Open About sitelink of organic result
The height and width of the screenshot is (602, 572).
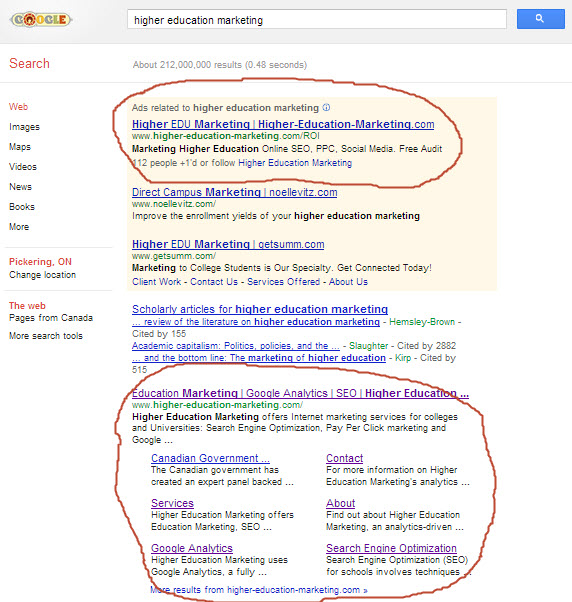pos(341,503)
